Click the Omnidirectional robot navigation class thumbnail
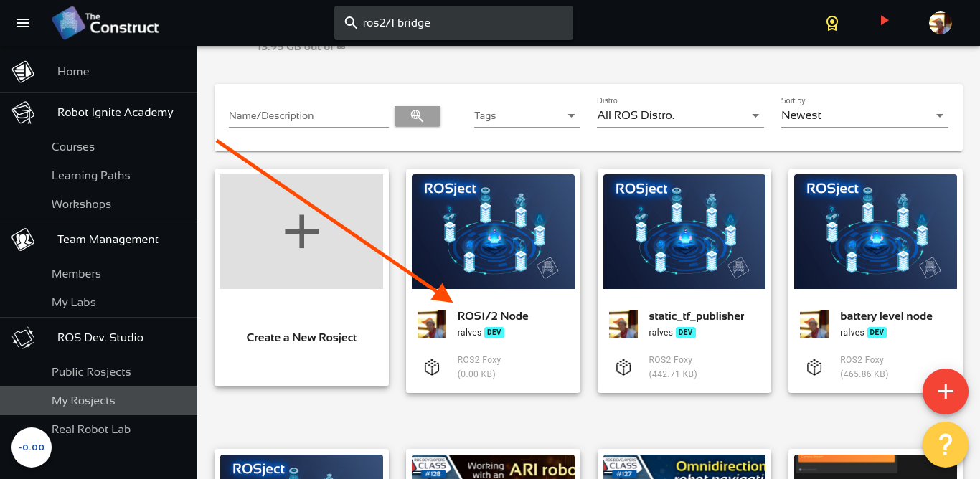 [x=684, y=467]
